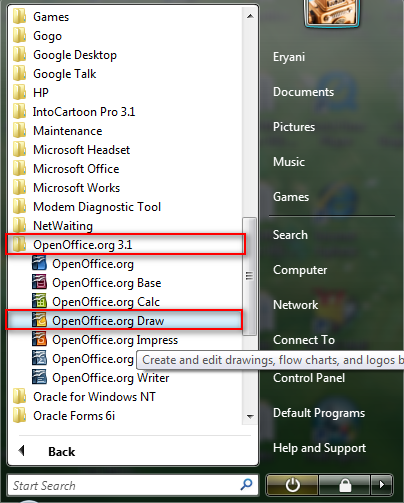Lock the computer with the padlock icon
Viewport: 404px width, 503px height.
(345, 485)
